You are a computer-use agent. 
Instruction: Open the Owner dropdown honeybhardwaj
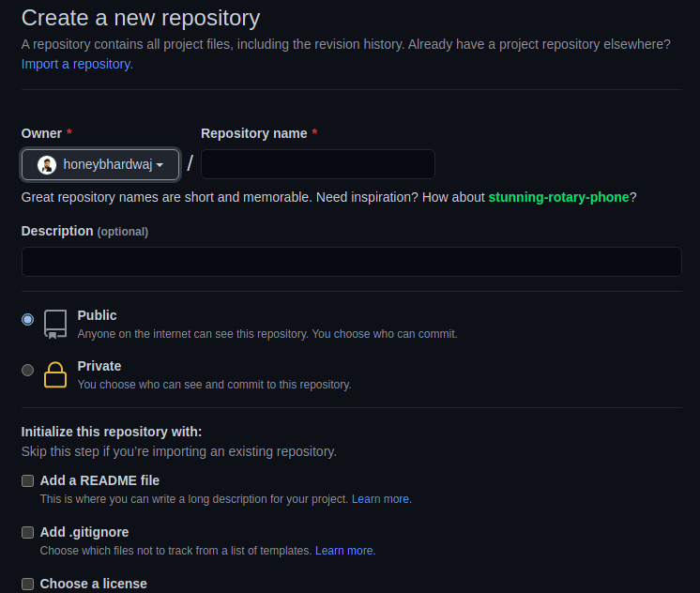100,165
